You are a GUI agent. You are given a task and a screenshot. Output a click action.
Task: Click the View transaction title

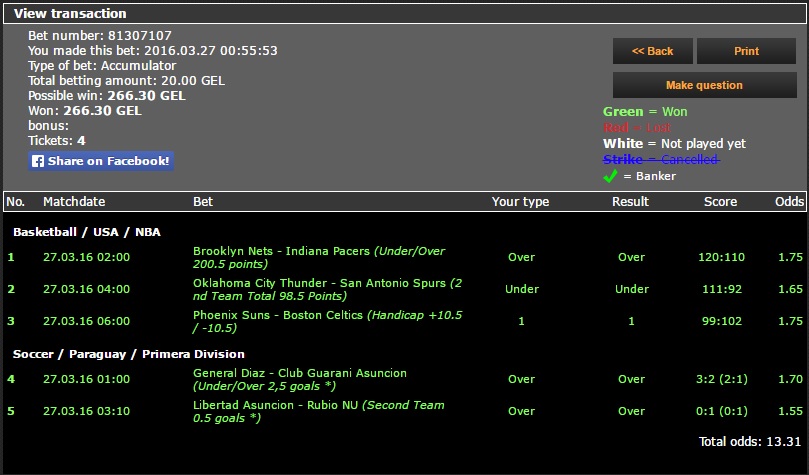(70, 14)
